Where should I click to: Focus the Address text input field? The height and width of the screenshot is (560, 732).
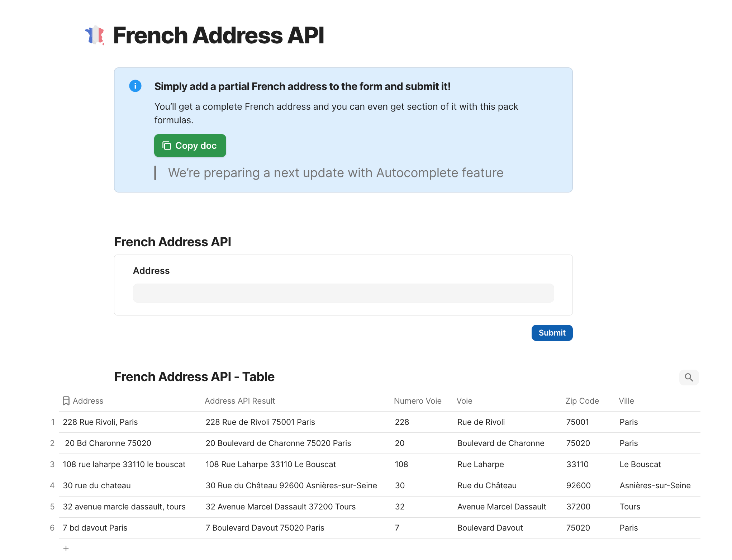[x=343, y=293]
